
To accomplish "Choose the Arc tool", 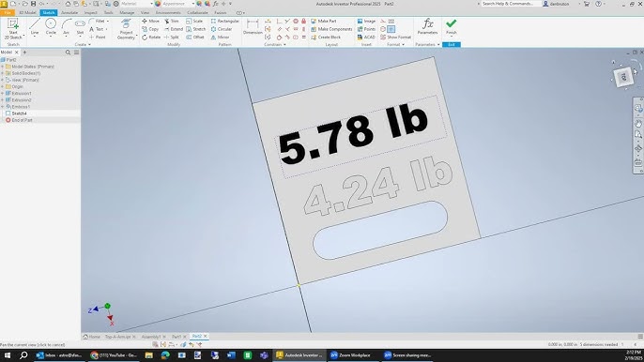I will click(66, 27).
